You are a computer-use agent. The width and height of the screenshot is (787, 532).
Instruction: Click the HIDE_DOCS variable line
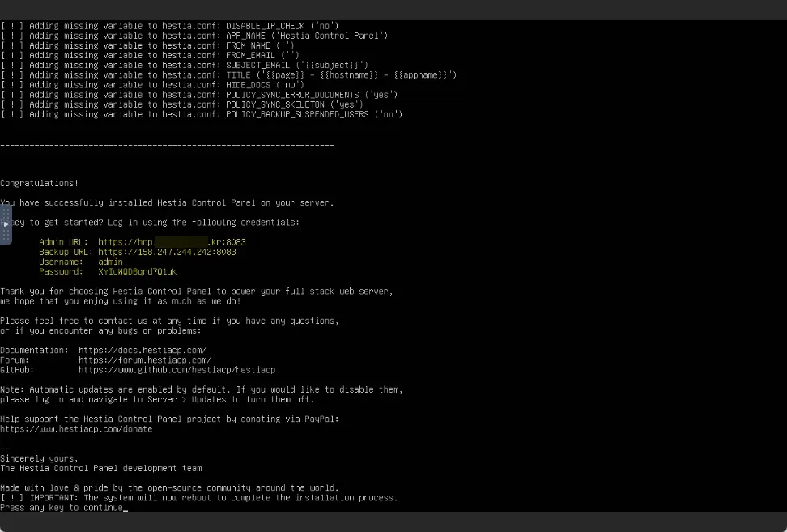pyautogui.click(x=152, y=85)
